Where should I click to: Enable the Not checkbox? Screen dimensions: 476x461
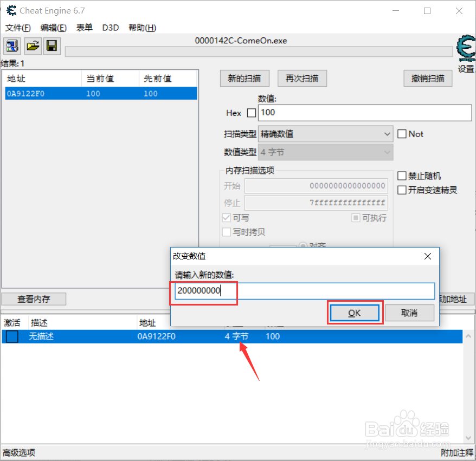tap(402, 134)
